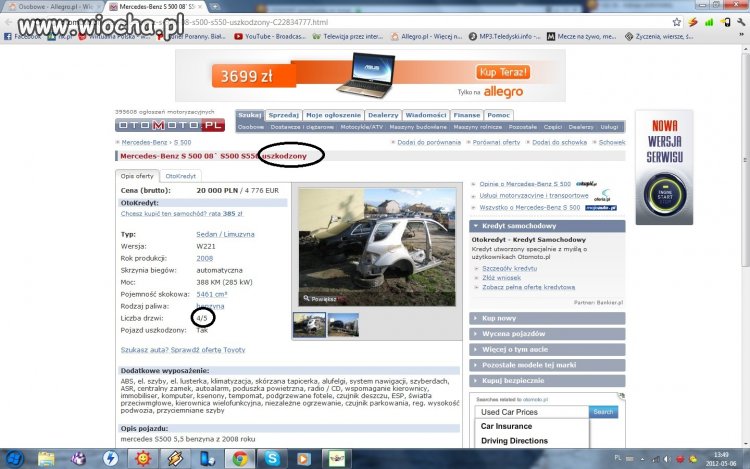
Task: Click the volume icon in system tray
Action: [667, 459]
